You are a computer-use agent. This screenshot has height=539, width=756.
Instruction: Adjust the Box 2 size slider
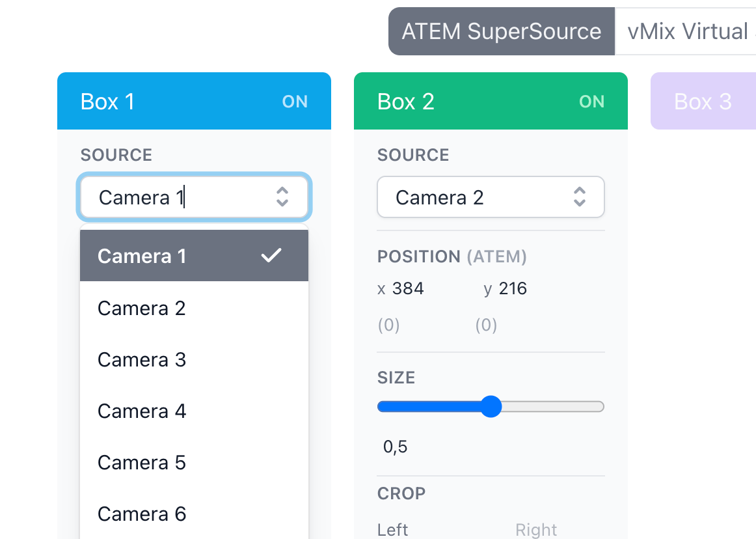[x=491, y=406]
